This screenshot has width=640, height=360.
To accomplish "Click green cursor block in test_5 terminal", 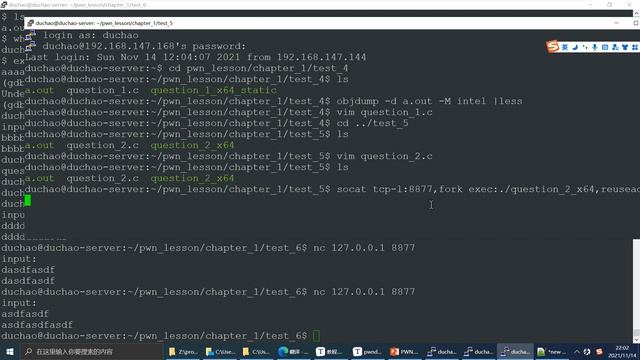I will 28,200.
